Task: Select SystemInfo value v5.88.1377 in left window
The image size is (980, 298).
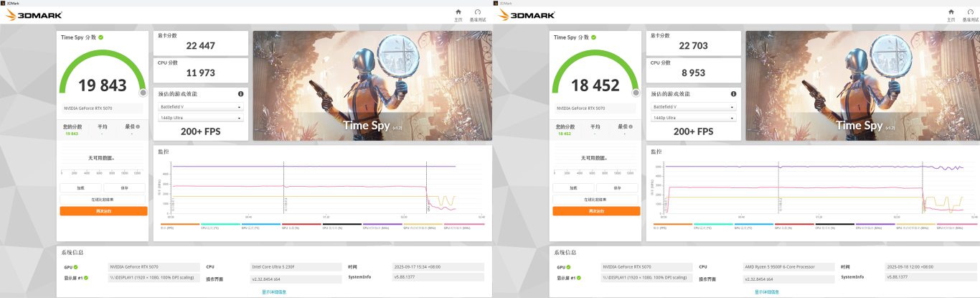Action: click(x=438, y=277)
